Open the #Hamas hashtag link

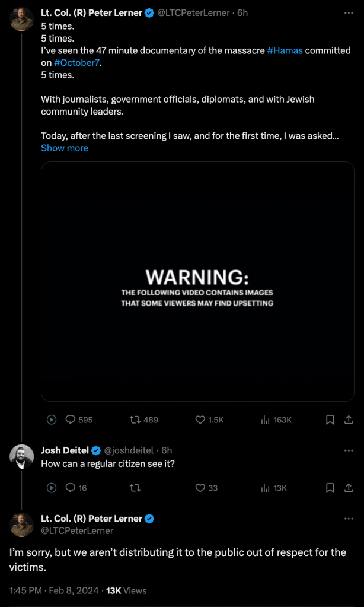[285, 50]
